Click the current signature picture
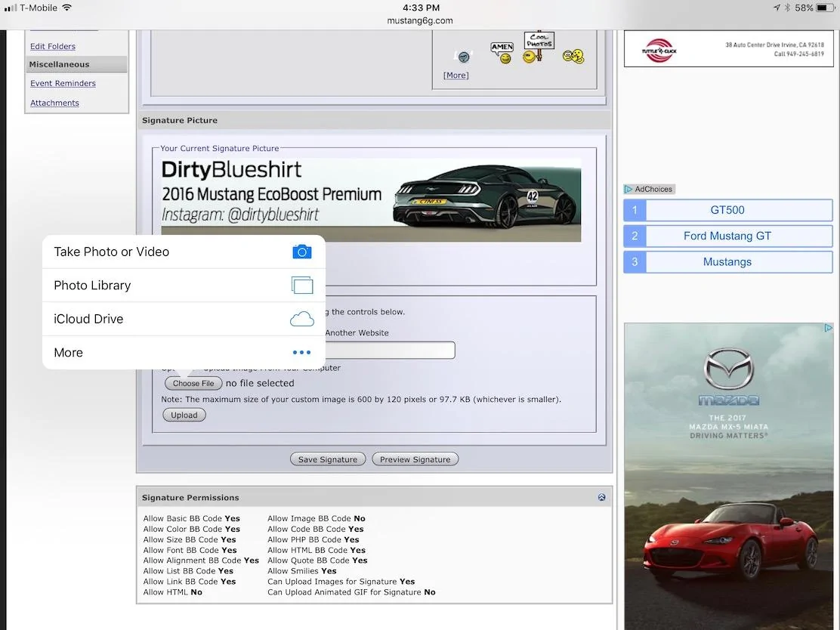This screenshot has height=630, width=840. tap(371, 199)
